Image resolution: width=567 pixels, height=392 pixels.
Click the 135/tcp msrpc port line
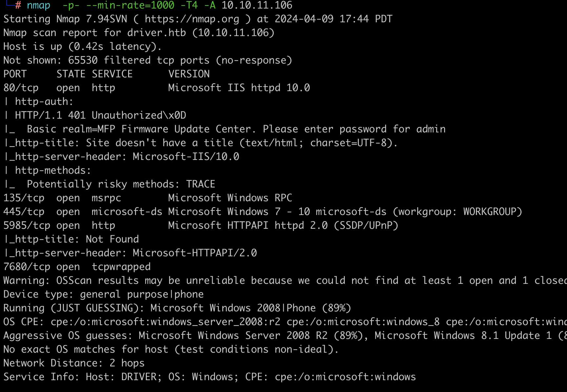point(147,198)
